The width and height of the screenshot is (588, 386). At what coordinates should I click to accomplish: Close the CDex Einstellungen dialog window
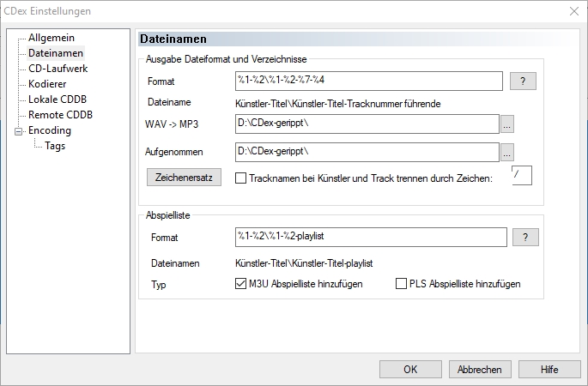[x=573, y=10]
